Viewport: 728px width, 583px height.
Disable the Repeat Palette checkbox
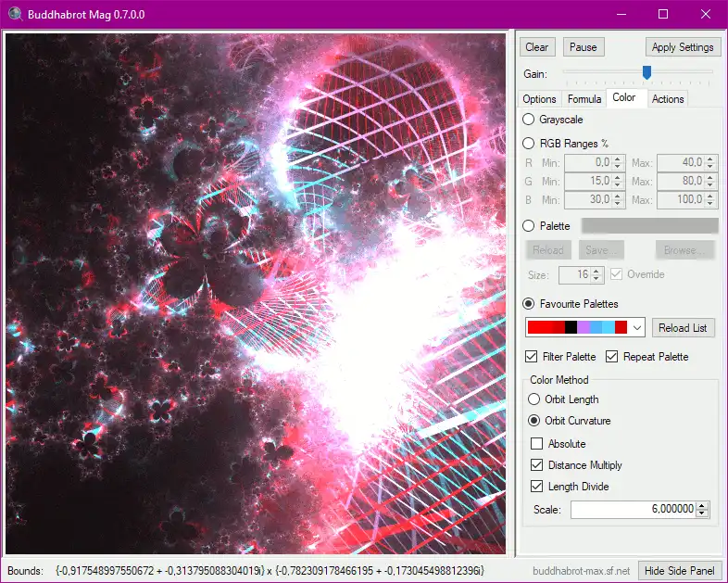point(612,357)
